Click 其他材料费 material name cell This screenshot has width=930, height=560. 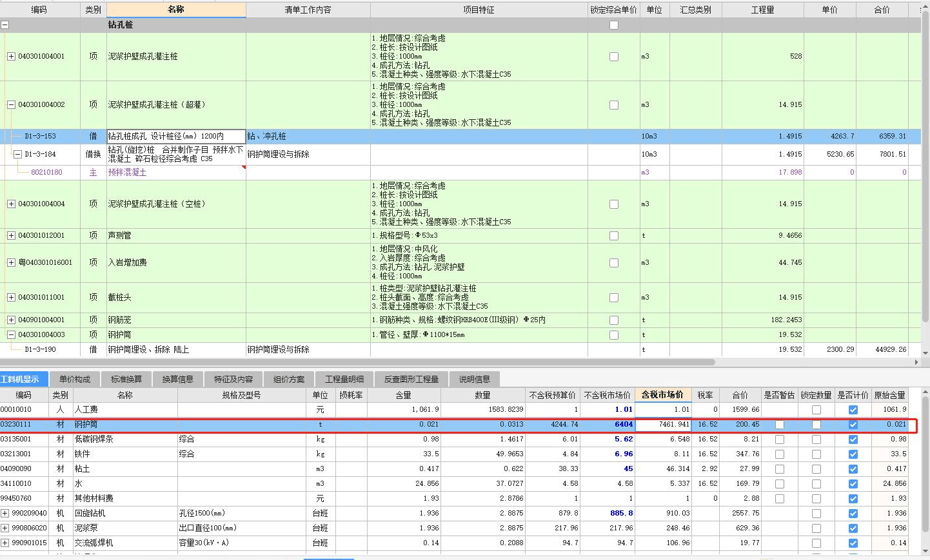(124, 498)
